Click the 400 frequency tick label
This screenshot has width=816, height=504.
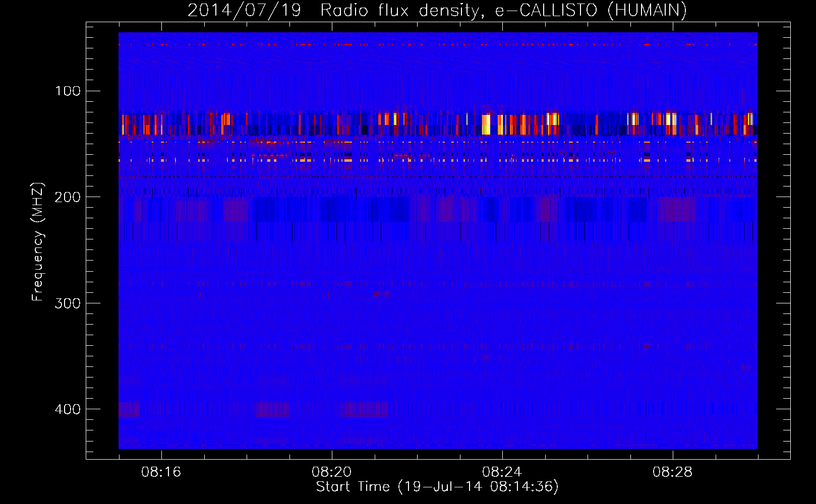tap(68, 409)
